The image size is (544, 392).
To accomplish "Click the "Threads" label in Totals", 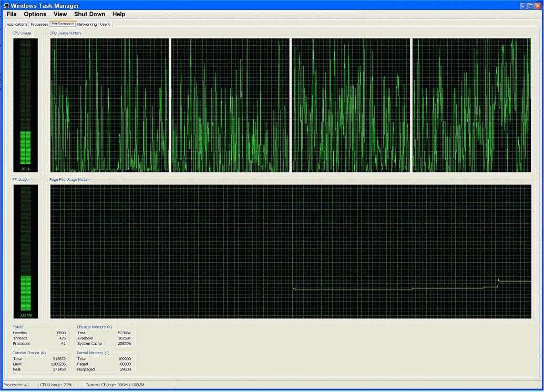I will coord(20,338).
